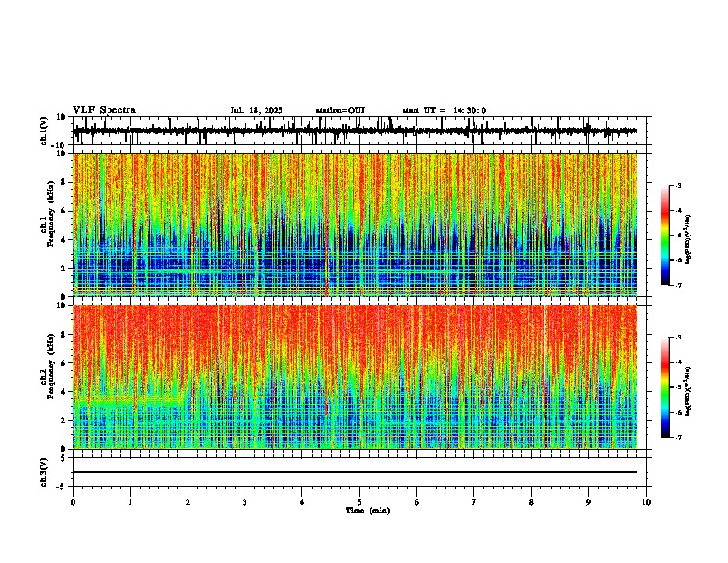The width and height of the screenshot is (728, 563).
Task: Click the '-4' label on ch.1 color bar
Action: tap(678, 211)
